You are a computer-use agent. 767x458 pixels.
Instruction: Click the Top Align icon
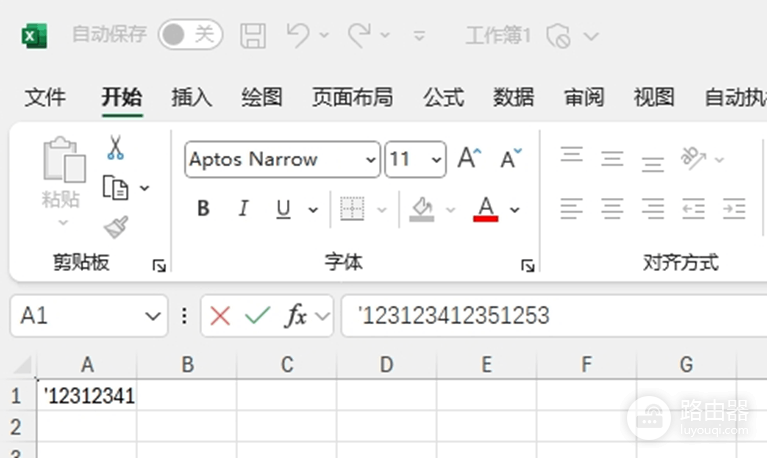tap(572, 155)
